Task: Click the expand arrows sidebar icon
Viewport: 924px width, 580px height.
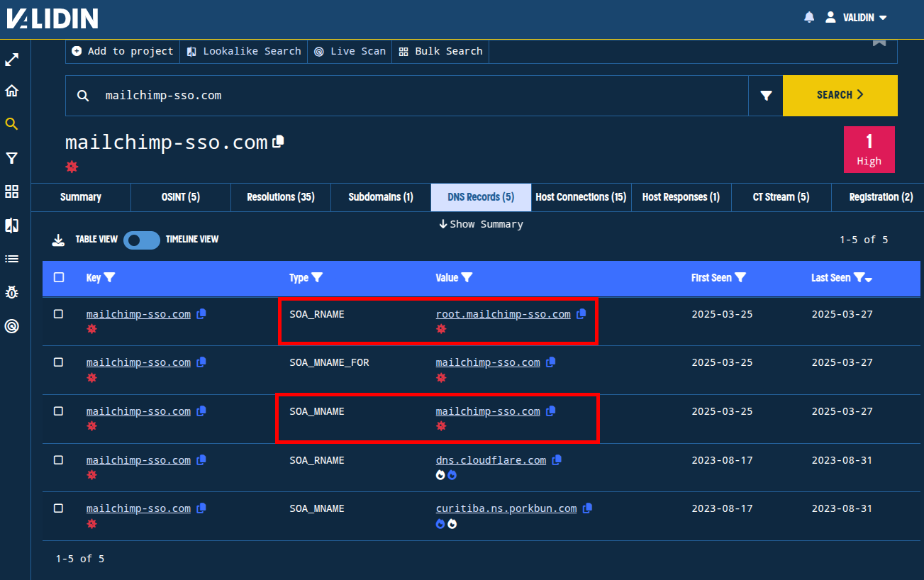Action: click(x=11, y=60)
